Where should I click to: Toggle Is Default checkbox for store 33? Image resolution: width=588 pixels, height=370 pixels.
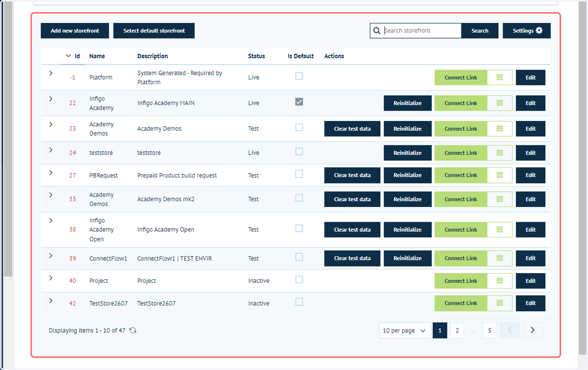[x=299, y=198]
